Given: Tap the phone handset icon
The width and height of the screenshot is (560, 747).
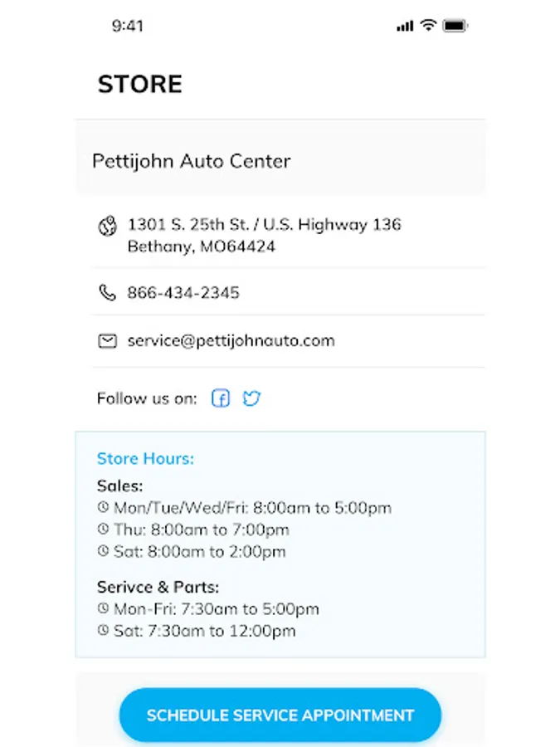Looking at the screenshot, I should (x=107, y=292).
